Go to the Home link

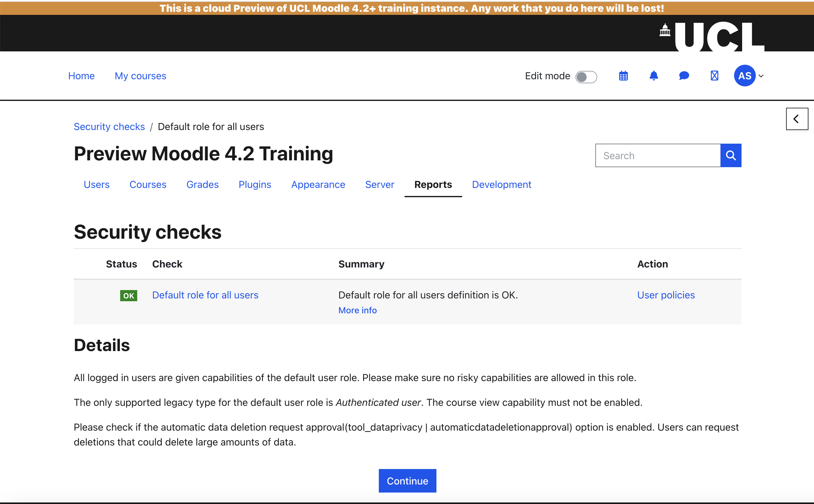tap(81, 76)
